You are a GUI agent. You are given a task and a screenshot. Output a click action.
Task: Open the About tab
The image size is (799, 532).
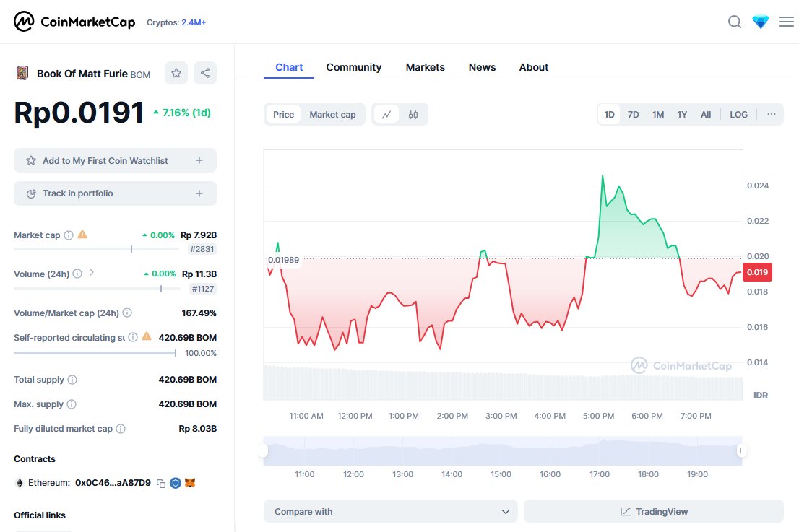534,67
